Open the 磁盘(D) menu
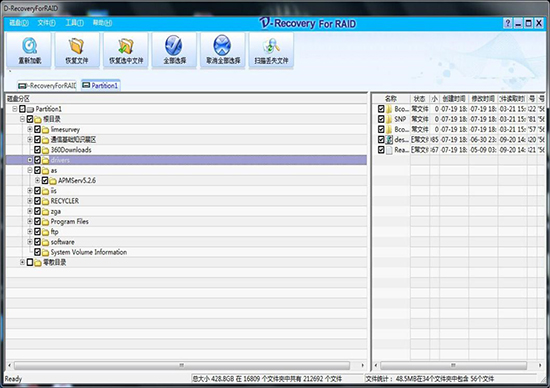 pos(19,23)
